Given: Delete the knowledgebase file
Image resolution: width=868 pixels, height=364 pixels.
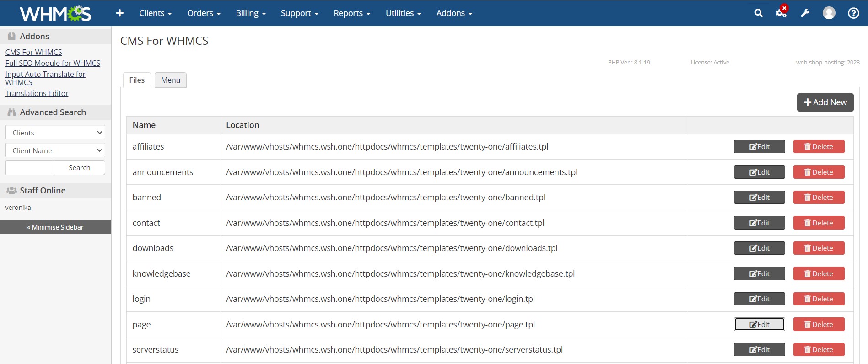Looking at the screenshot, I should pos(819,273).
